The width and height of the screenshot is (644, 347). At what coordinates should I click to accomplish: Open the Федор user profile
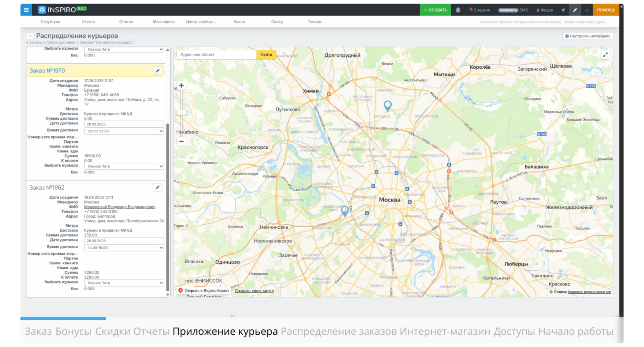tap(544, 10)
